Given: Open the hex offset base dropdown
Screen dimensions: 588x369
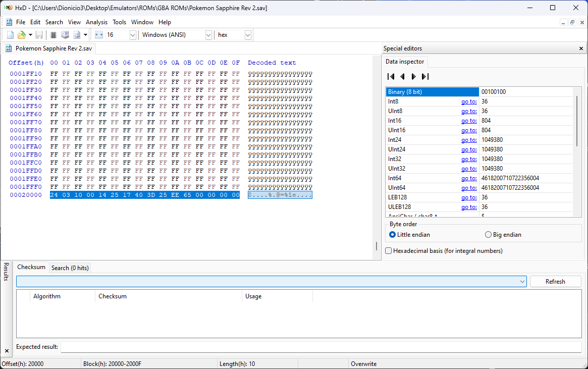Looking at the screenshot, I should pos(247,35).
